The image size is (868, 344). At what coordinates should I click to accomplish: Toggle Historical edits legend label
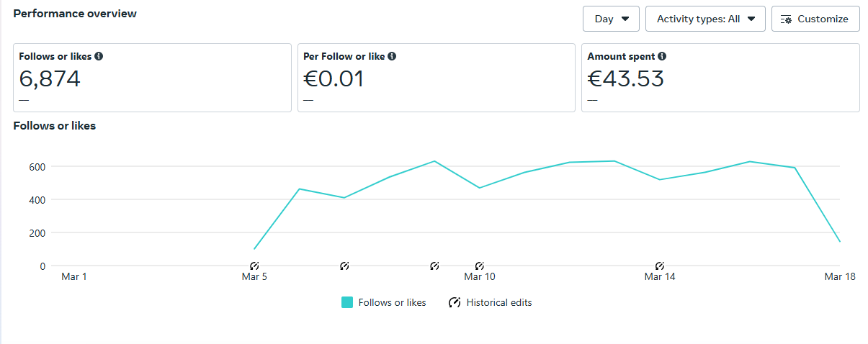[499, 303]
